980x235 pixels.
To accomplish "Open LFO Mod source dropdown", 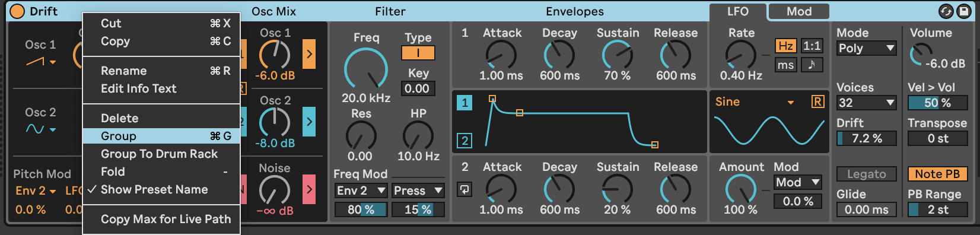I will [x=797, y=182].
